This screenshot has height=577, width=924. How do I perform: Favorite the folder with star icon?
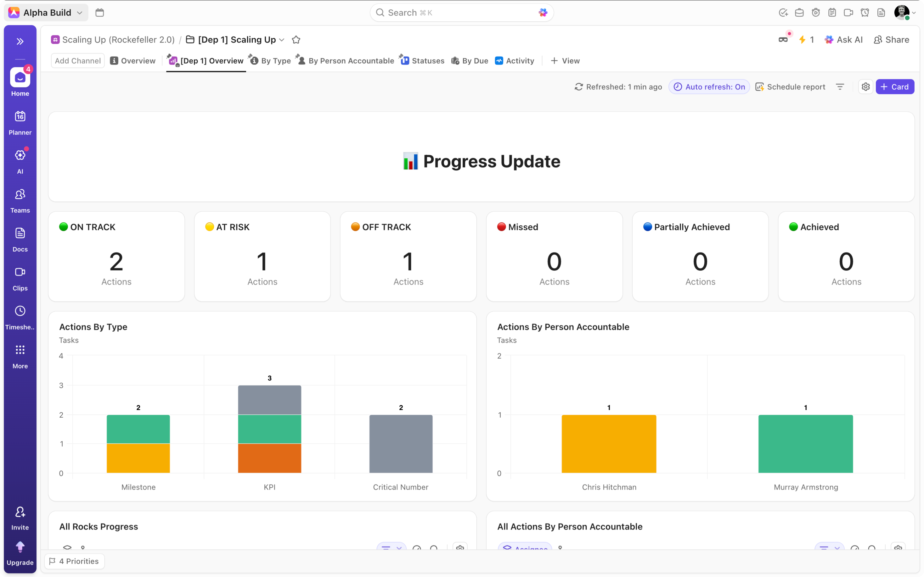(296, 40)
